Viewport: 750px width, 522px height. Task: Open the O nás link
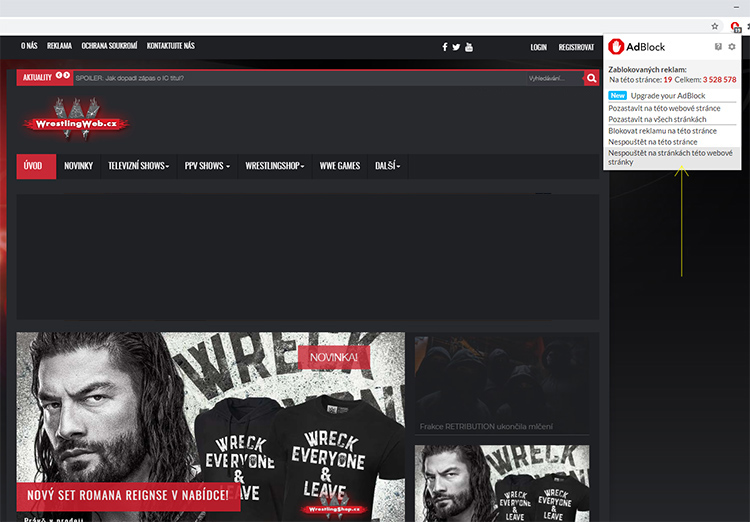click(x=29, y=46)
